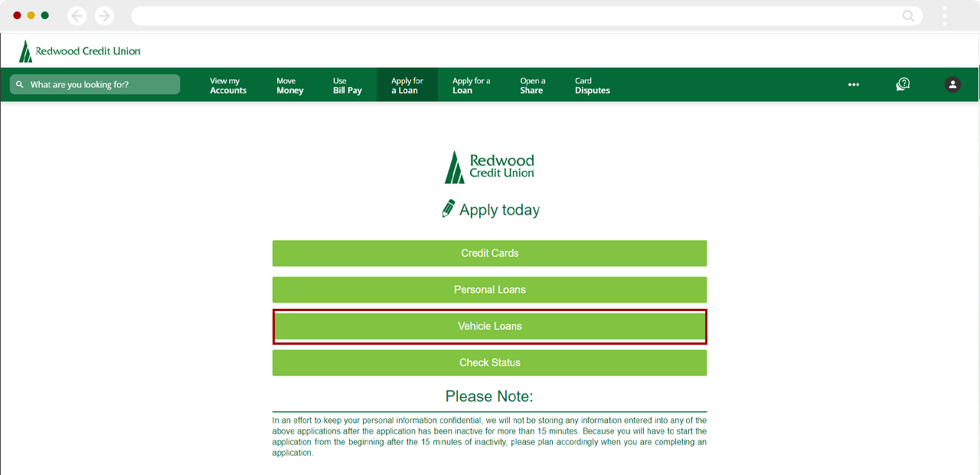Click the What are you looking for search field

[95, 84]
